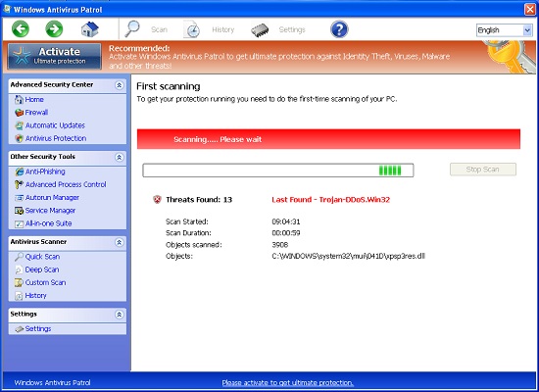
Task: Click the Quick Scan magnifier icon
Action: 19,257
